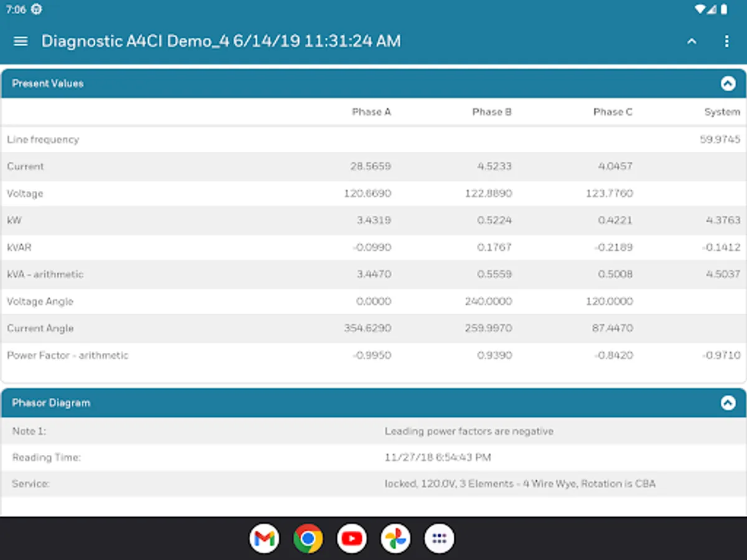Click the Note 1 label
The height and width of the screenshot is (560, 747).
coord(29,431)
